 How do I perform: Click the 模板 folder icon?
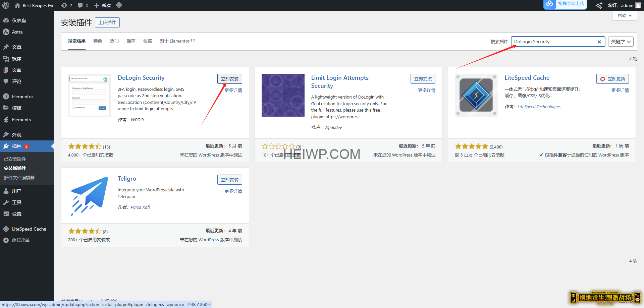click(x=6, y=108)
